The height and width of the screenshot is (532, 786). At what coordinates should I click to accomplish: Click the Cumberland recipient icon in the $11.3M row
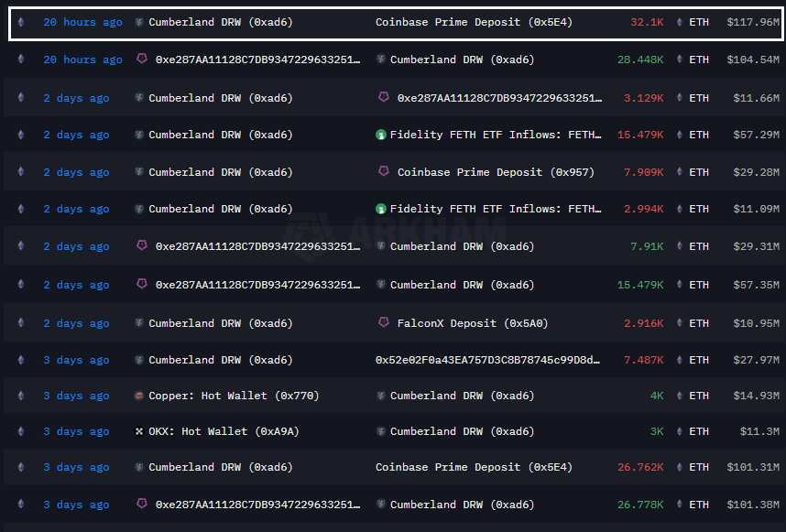tap(381, 431)
